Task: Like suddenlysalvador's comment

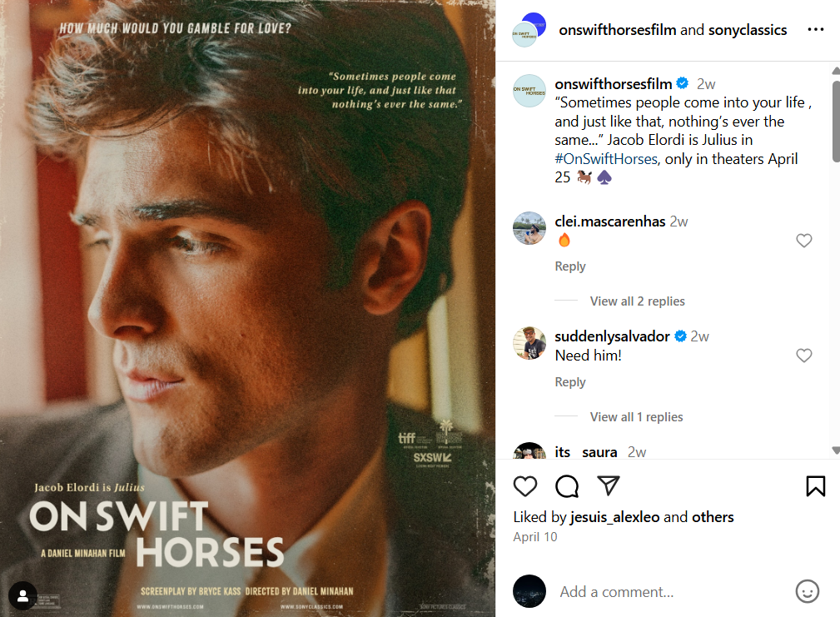Action: (803, 356)
